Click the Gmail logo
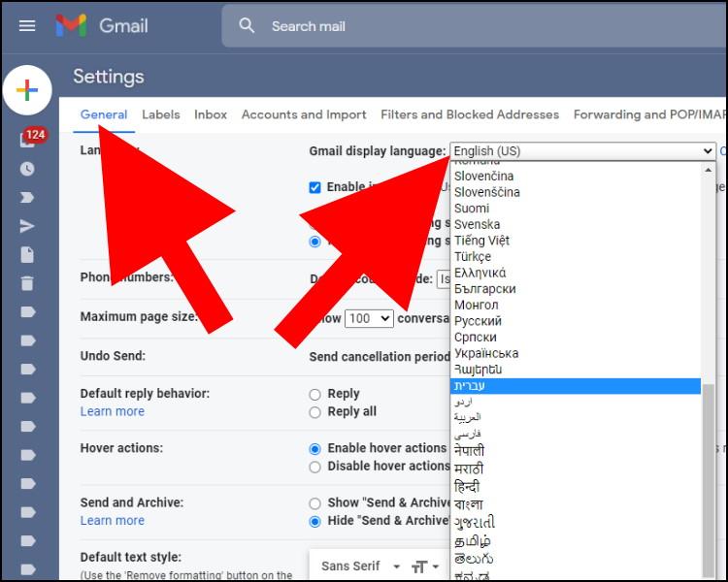 pyautogui.click(x=101, y=25)
